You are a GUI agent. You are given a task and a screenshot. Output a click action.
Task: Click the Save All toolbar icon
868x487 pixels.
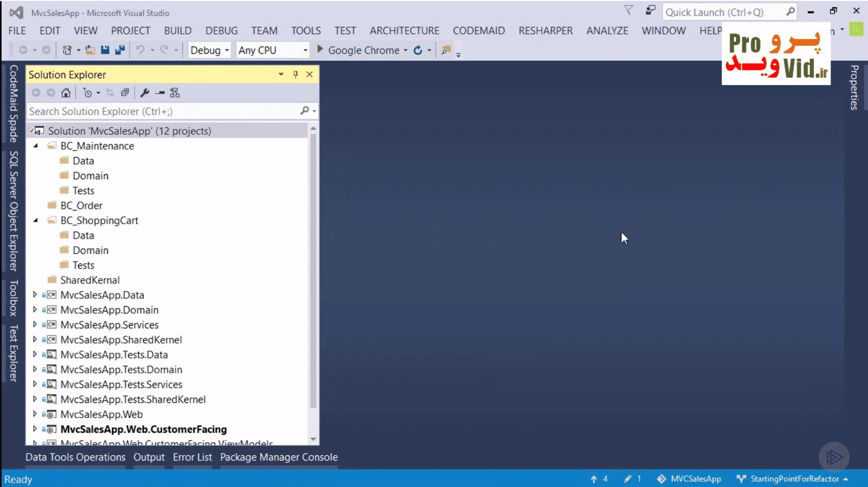point(120,50)
